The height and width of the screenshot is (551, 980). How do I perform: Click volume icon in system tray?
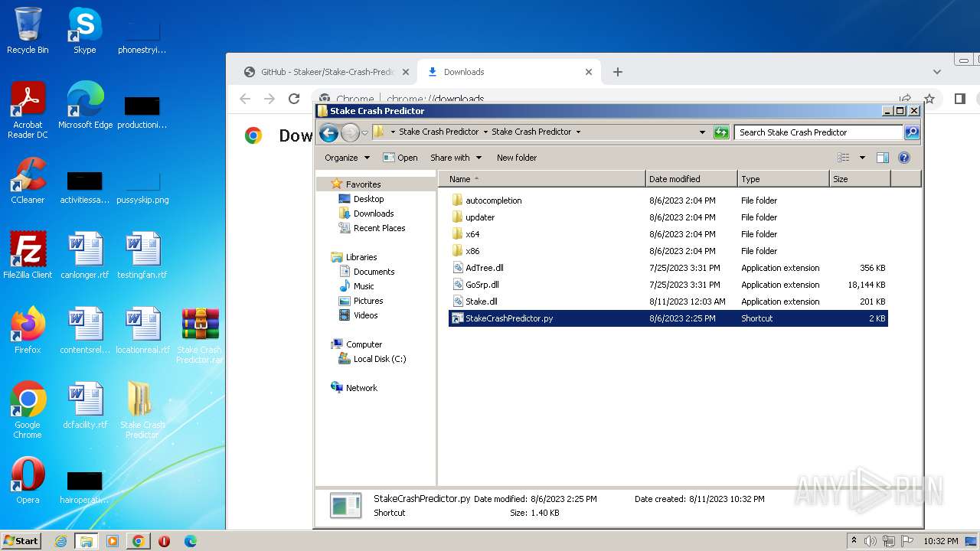(x=871, y=541)
